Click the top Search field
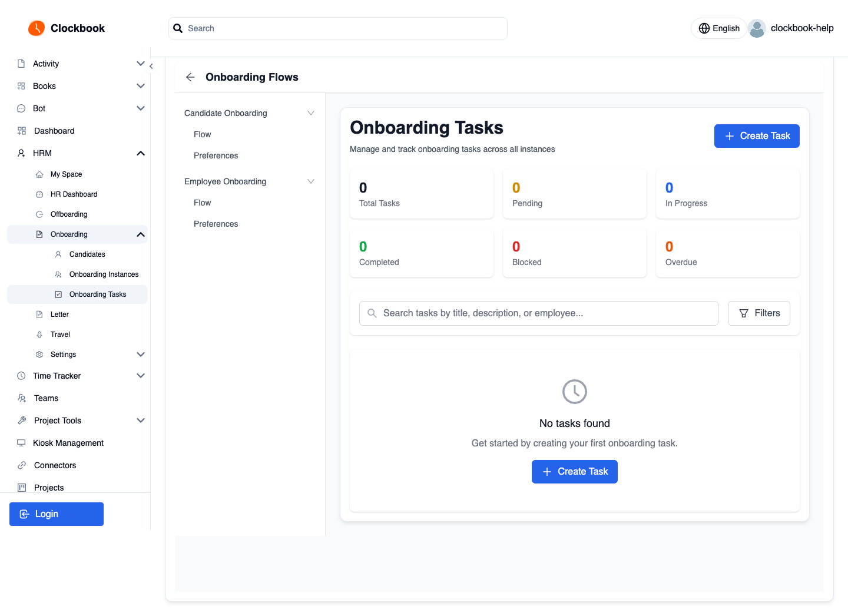This screenshot has height=616, width=848. [x=338, y=28]
